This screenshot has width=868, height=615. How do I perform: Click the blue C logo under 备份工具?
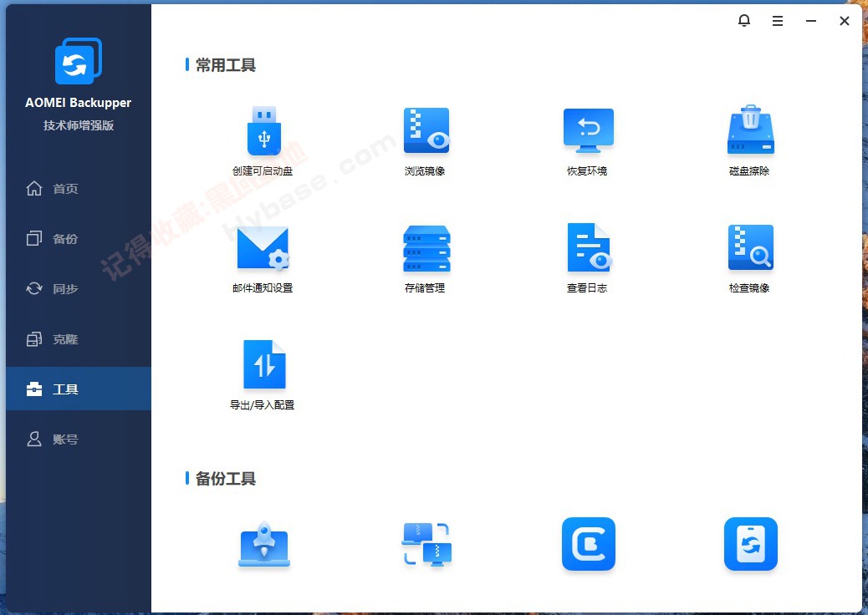588,544
